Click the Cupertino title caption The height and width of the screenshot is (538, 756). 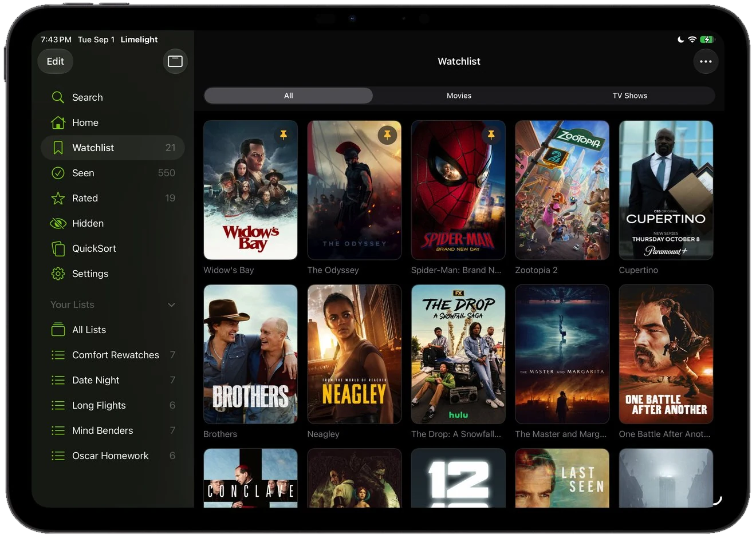coord(639,270)
